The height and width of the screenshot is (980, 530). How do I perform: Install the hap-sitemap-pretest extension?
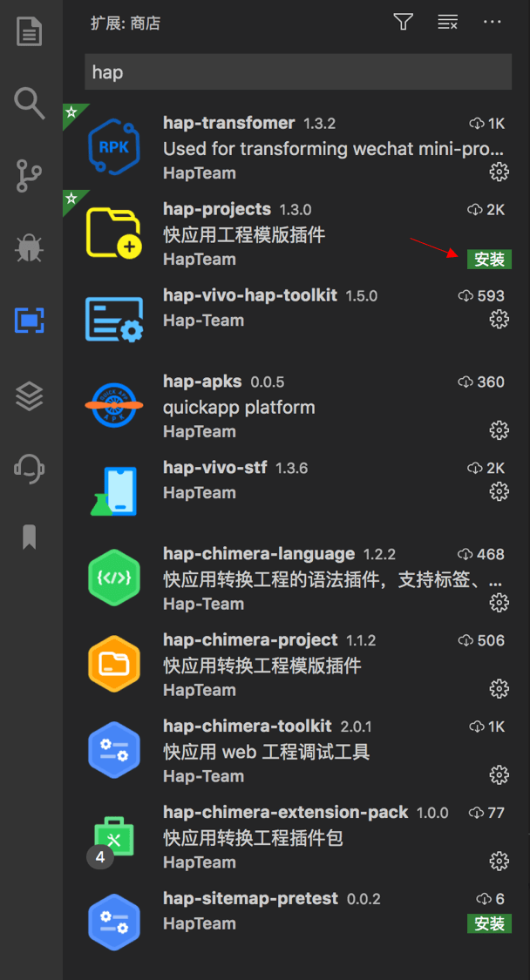[x=489, y=923]
